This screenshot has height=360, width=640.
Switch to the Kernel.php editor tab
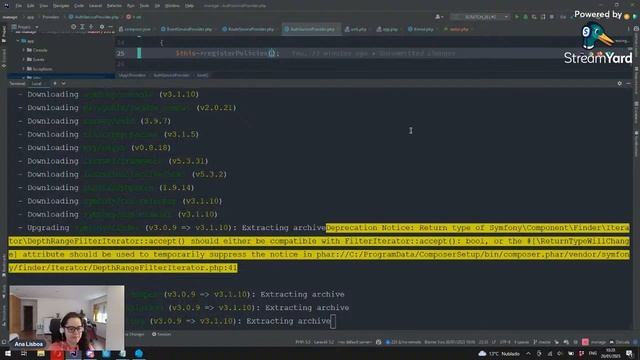click(421, 29)
